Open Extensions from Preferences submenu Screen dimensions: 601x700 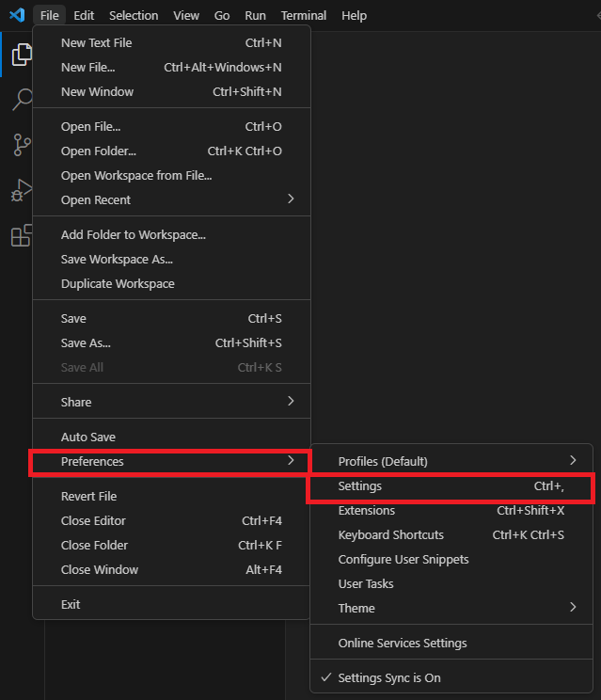tap(451, 511)
